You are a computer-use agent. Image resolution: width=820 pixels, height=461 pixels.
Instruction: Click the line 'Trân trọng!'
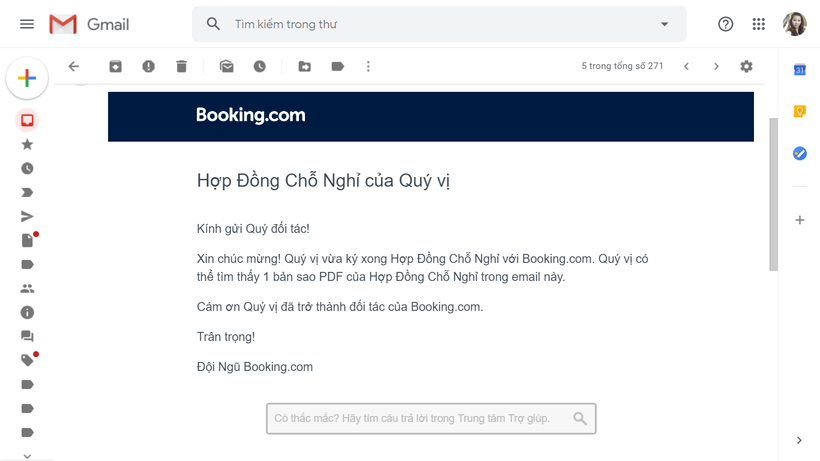(x=226, y=337)
